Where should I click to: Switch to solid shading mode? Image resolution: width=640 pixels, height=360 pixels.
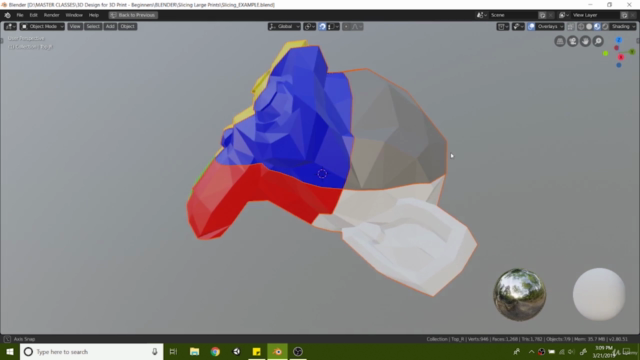[x=589, y=27]
